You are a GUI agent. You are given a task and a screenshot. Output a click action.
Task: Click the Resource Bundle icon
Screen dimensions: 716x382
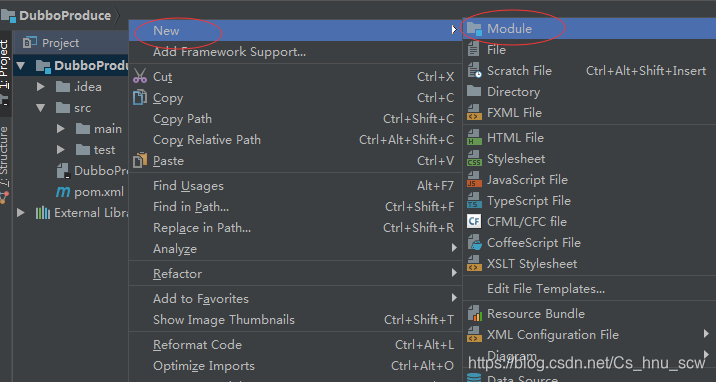tap(474, 314)
